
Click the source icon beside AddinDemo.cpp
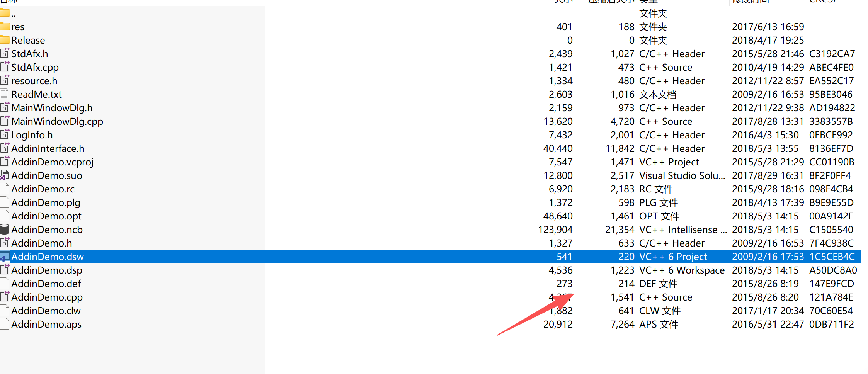point(5,297)
